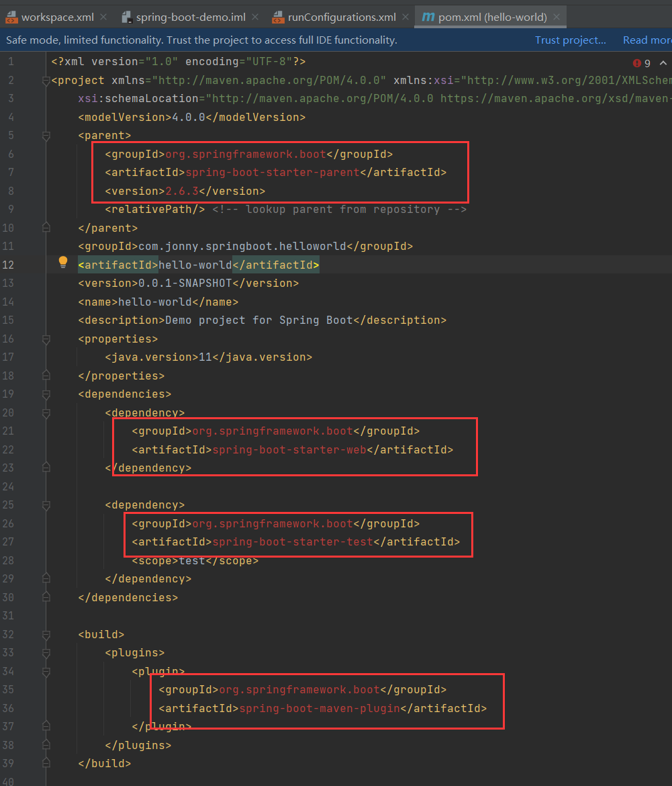Click the red error count indicator
Screen dimensions: 672x786
coord(642,63)
